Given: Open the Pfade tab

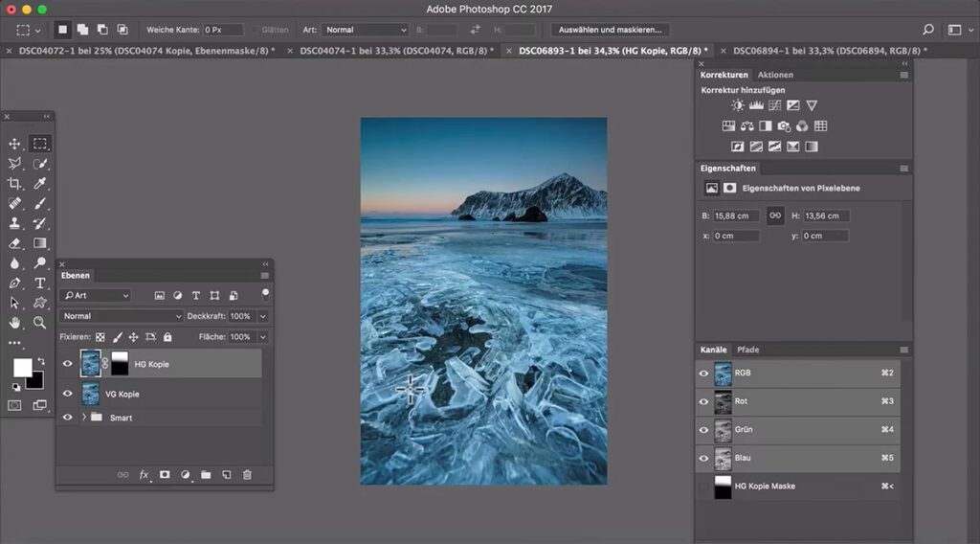Looking at the screenshot, I should point(747,350).
